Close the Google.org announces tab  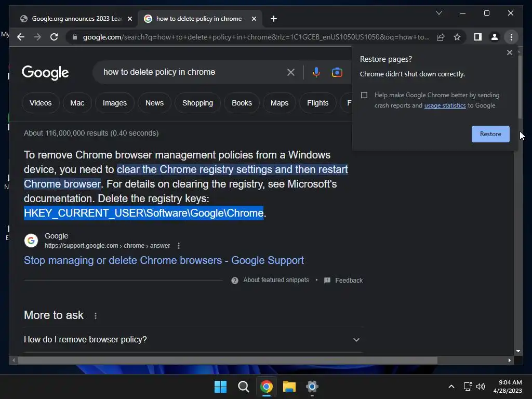[x=129, y=19]
